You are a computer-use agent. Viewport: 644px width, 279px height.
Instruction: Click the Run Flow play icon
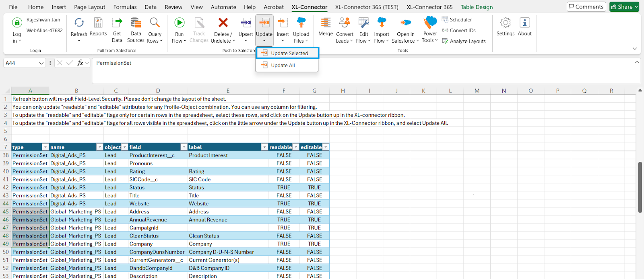coord(180,22)
